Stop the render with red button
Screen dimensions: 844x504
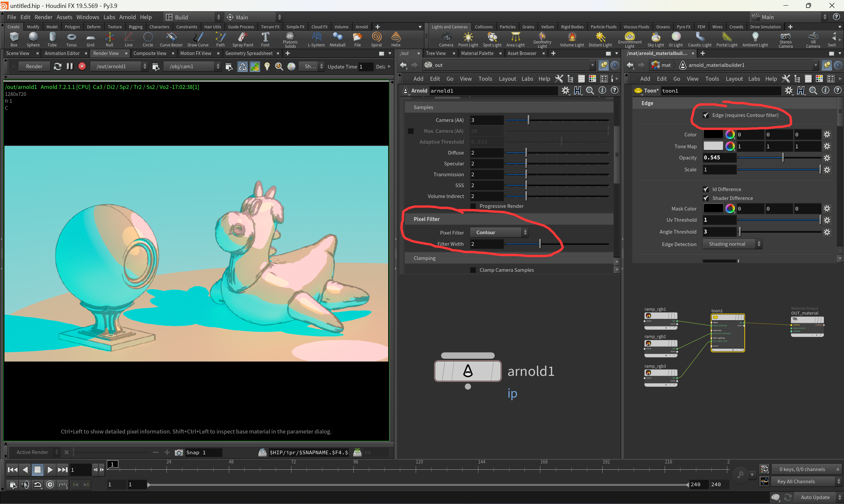click(82, 66)
